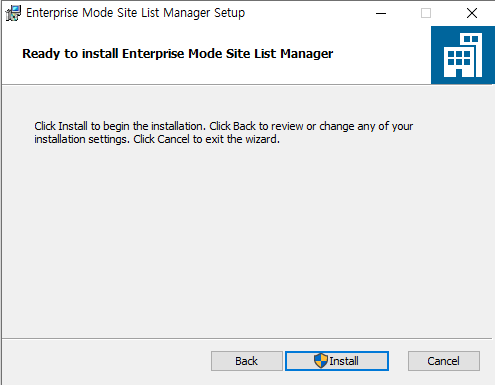
Task: Click the gap between Install and Cancel buttons
Action: point(398,361)
